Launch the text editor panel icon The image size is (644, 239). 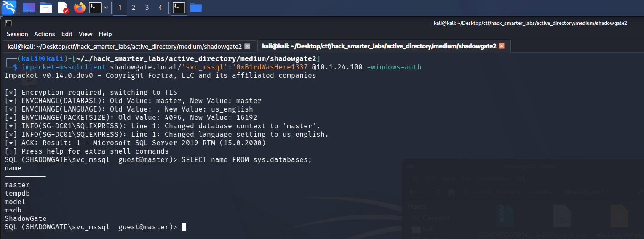point(63,7)
